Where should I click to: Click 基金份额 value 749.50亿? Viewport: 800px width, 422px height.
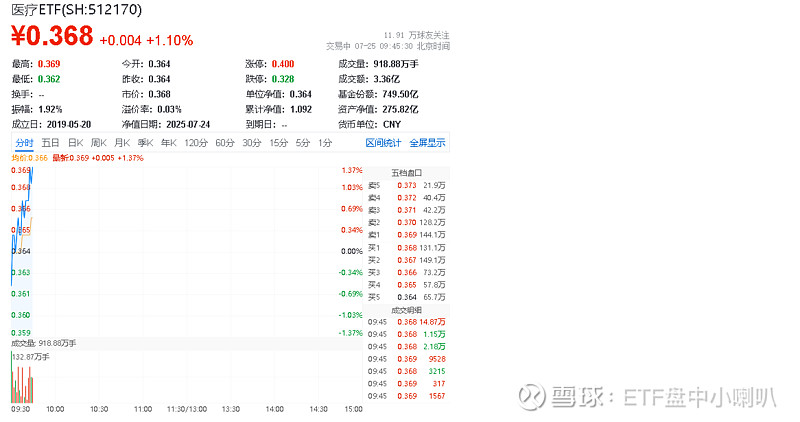coord(400,94)
